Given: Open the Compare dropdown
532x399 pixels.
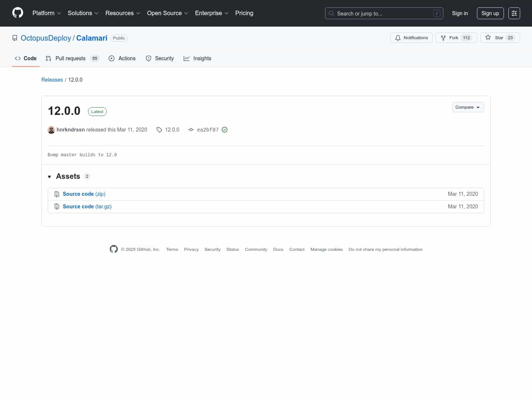Looking at the screenshot, I should click(x=468, y=107).
